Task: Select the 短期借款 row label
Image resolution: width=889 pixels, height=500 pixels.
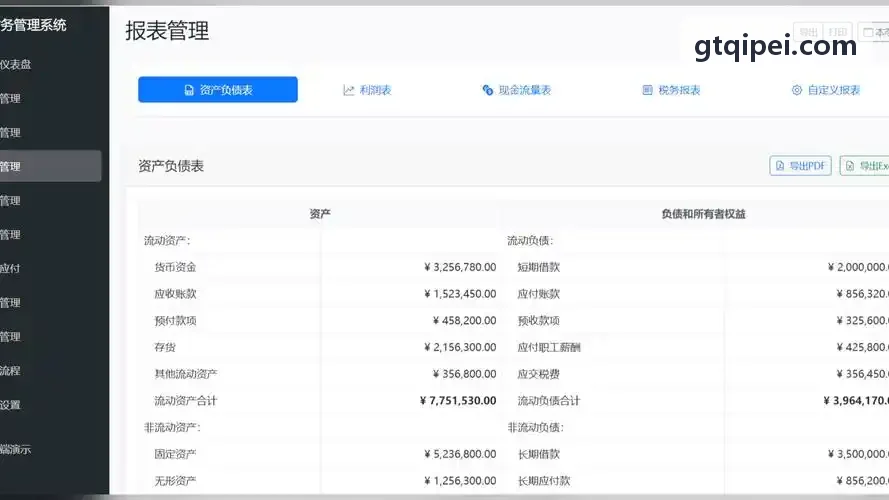Action: coord(539,267)
